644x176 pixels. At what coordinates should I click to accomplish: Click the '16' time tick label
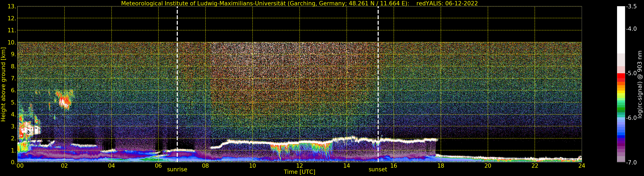(393, 166)
